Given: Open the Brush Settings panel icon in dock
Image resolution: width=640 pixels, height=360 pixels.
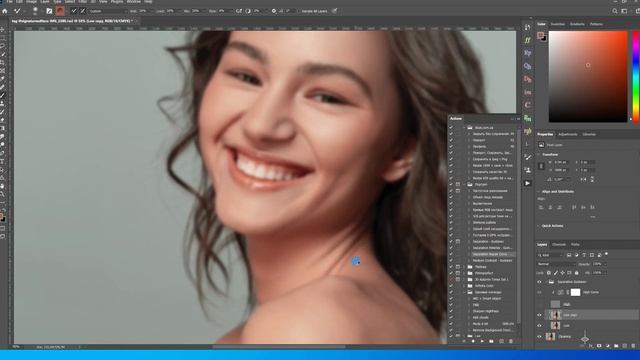Looking at the screenshot, I should pyautogui.click(x=527, y=157).
